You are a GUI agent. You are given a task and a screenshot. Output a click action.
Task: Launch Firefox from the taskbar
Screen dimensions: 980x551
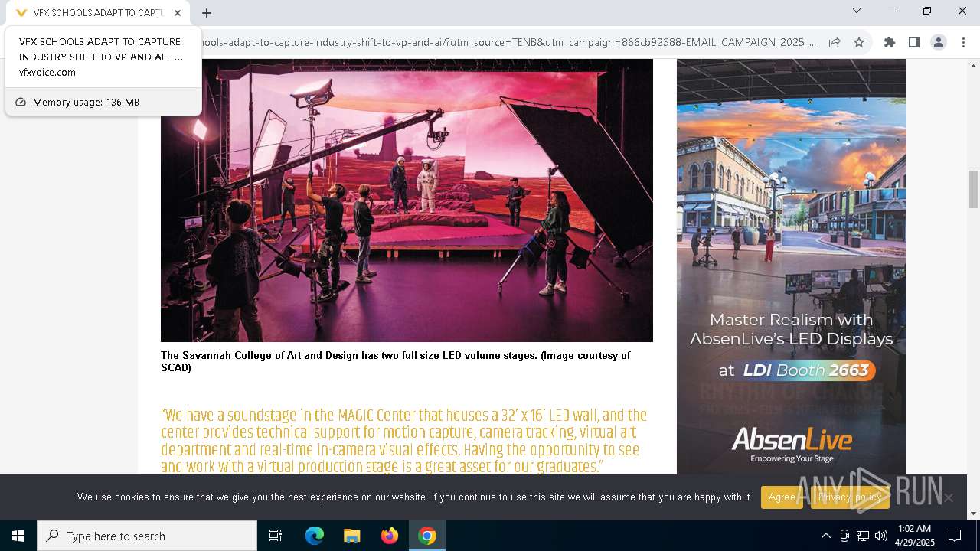(x=390, y=536)
